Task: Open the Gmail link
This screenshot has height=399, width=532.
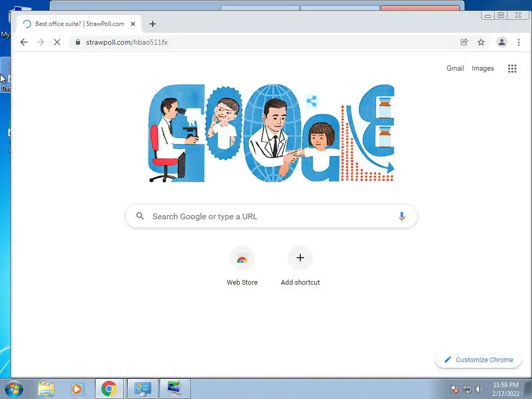Action: [x=455, y=68]
